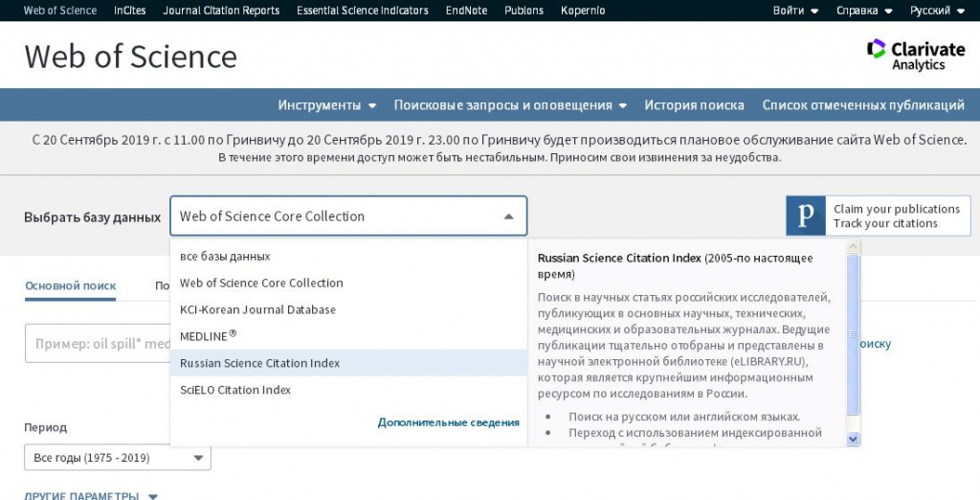Select MEDLINE database option
The height and width of the screenshot is (500, 980).
click(348, 336)
